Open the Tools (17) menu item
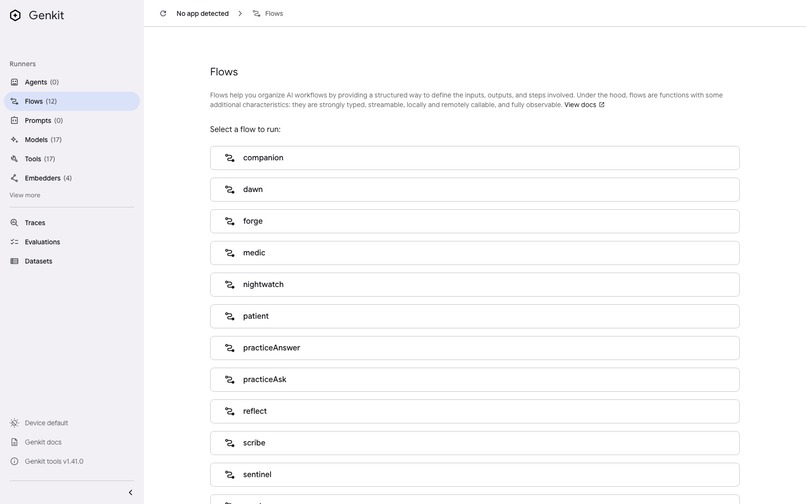Viewport: 806px width, 504px height. pos(72,159)
